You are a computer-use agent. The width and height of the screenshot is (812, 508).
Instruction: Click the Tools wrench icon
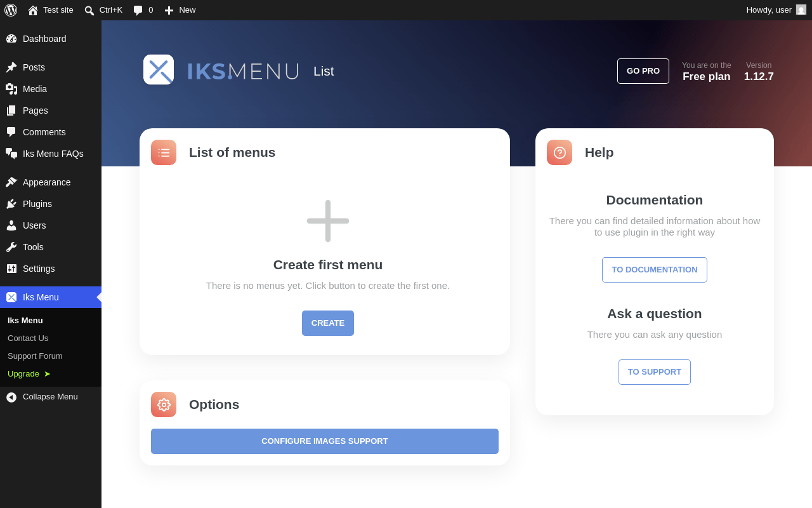click(x=11, y=247)
